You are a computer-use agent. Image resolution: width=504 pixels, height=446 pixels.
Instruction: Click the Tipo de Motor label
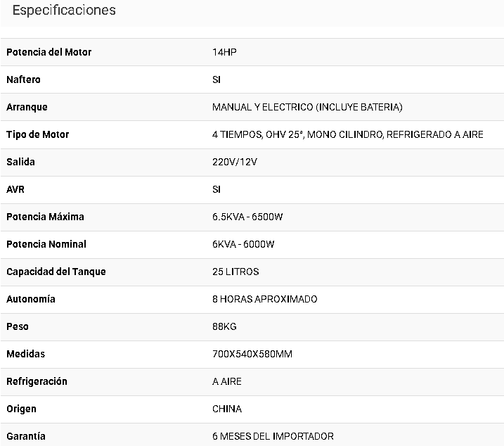[38, 134]
